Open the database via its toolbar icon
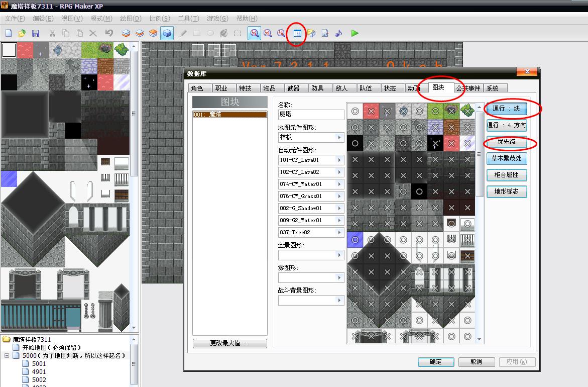Screen dimensions: 588x387 click(x=297, y=33)
